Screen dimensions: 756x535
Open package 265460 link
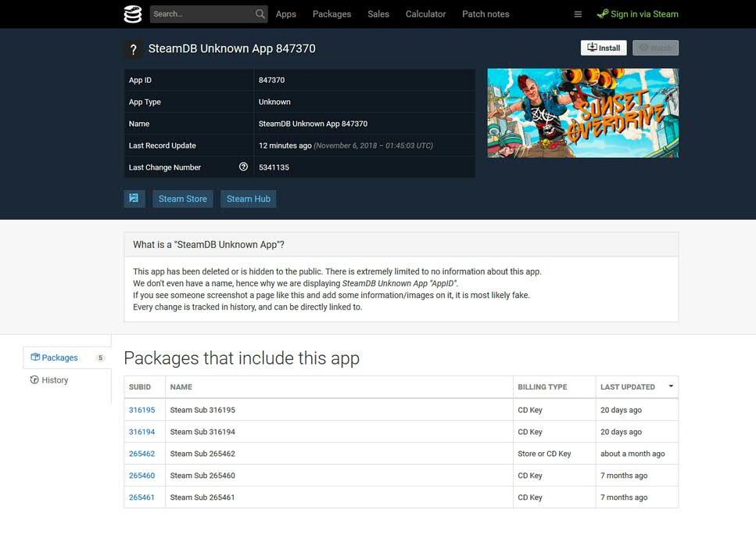tap(142, 476)
